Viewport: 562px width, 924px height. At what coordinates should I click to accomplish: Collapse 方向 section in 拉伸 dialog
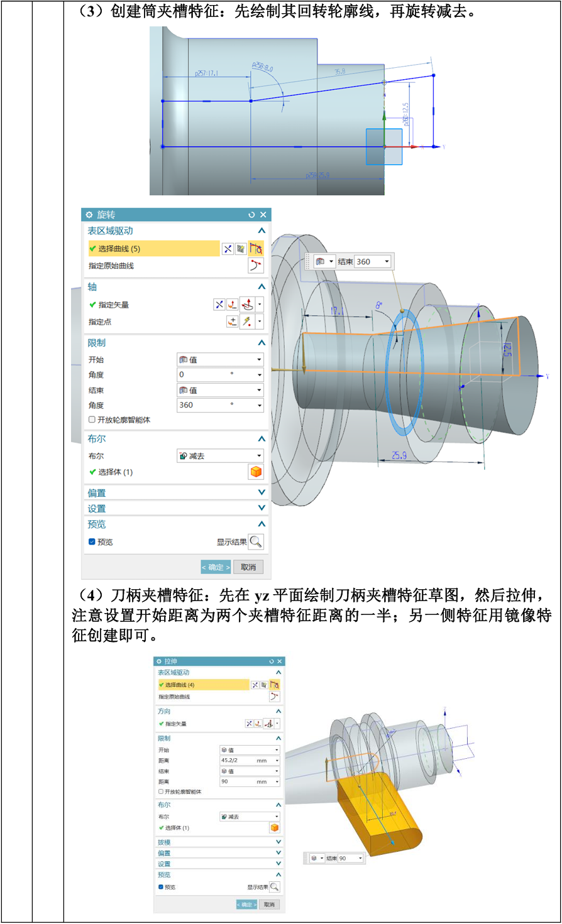pyautogui.click(x=278, y=711)
